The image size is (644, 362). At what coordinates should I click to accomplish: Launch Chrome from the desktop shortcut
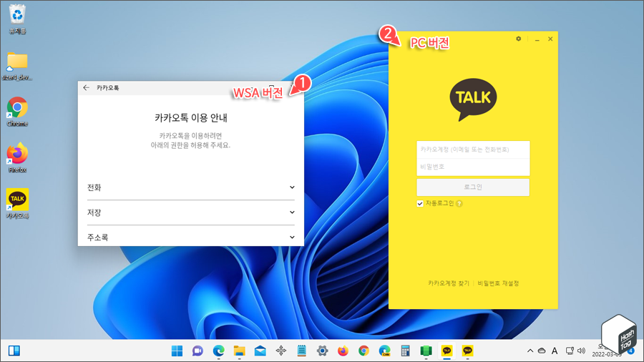(x=17, y=112)
